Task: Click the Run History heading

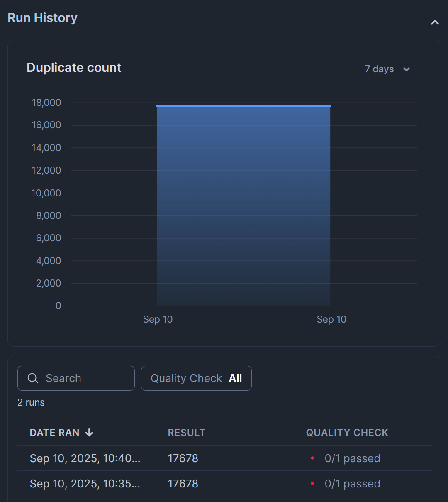Action: coord(43,18)
